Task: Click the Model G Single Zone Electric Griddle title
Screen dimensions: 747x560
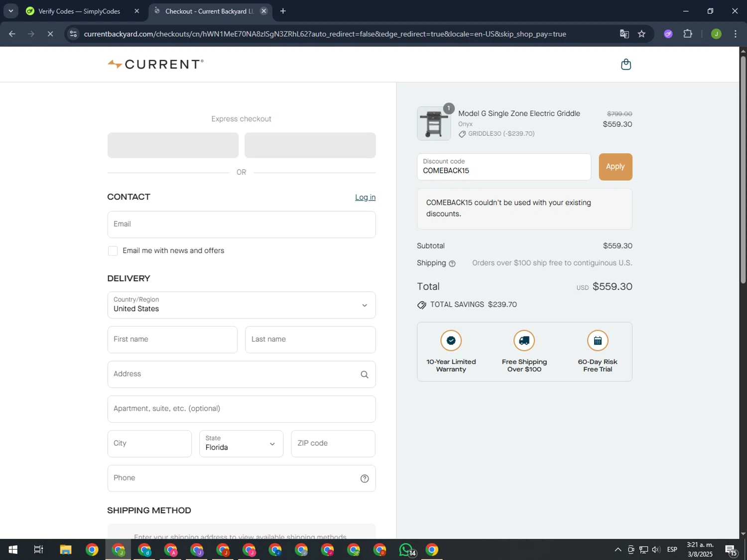Action: [519, 113]
